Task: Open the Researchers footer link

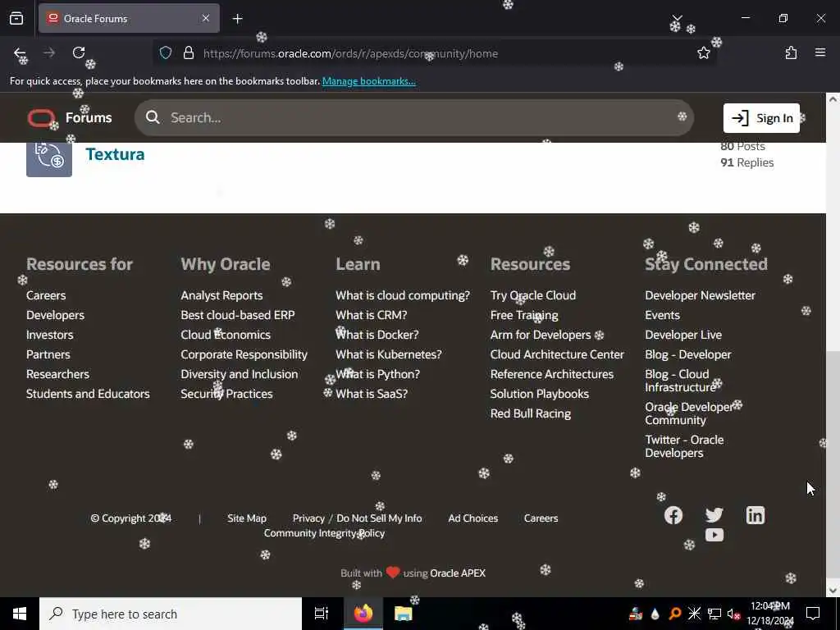Action: click(x=58, y=374)
